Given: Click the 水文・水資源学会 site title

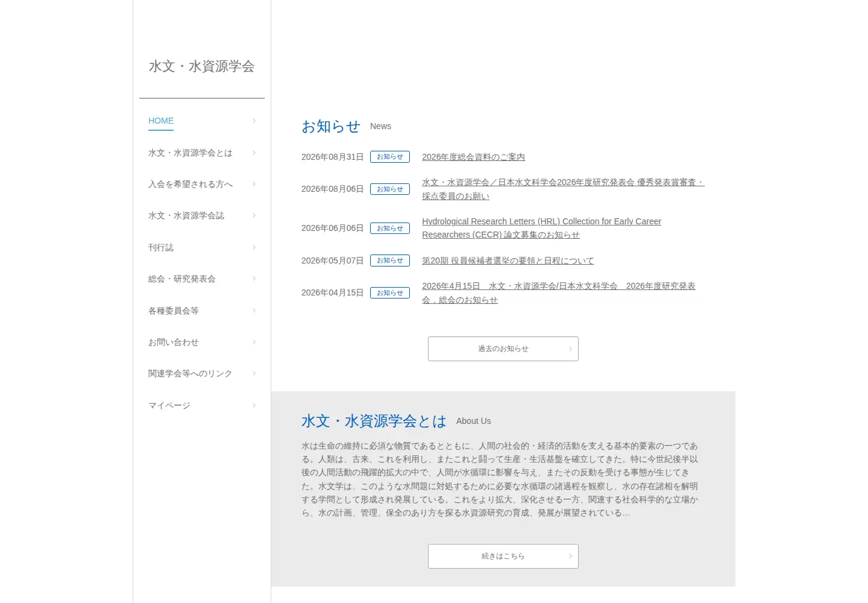Looking at the screenshot, I should (202, 66).
